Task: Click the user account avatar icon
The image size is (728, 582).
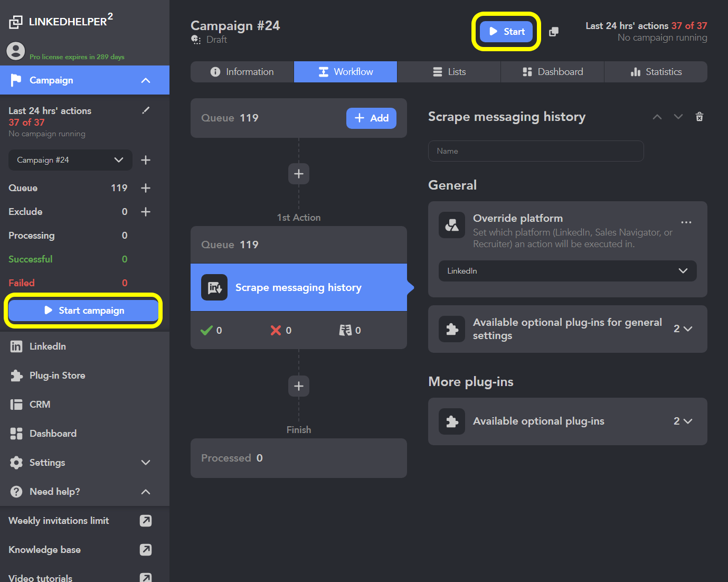Action: [x=16, y=51]
